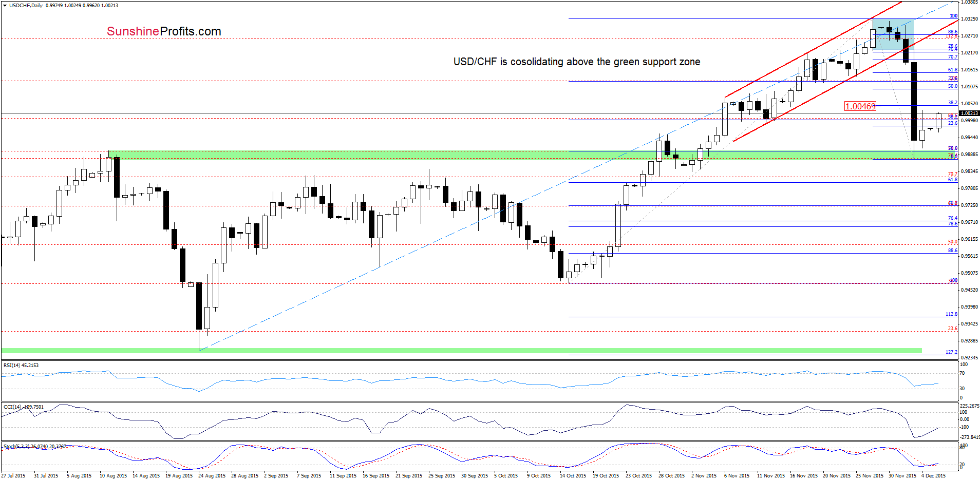Select the 1.01615 price axis value
The height and width of the screenshot is (480, 980).
pyautogui.click(x=969, y=70)
